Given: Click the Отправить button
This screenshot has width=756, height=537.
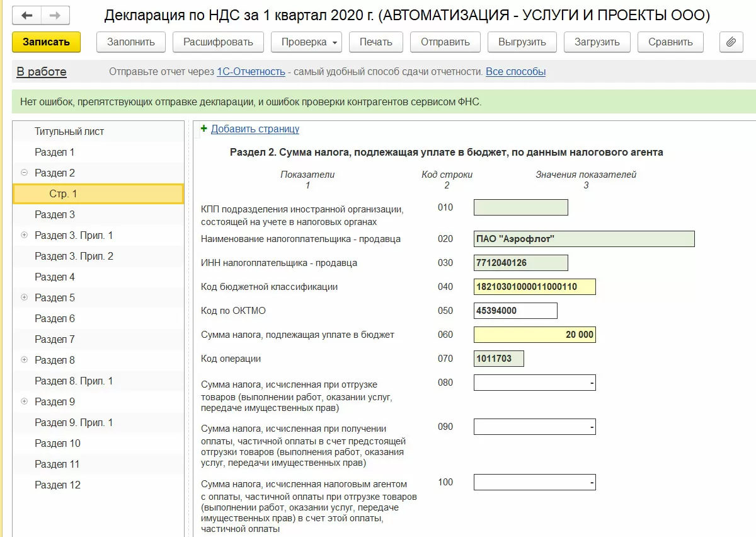Looking at the screenshot, I should click(x=445, y=42).
